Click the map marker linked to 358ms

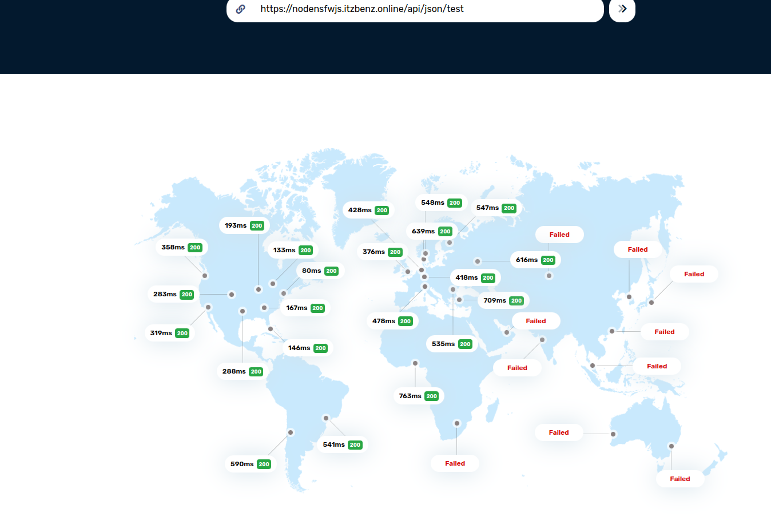pyautogui.click(x=205, y=276)
